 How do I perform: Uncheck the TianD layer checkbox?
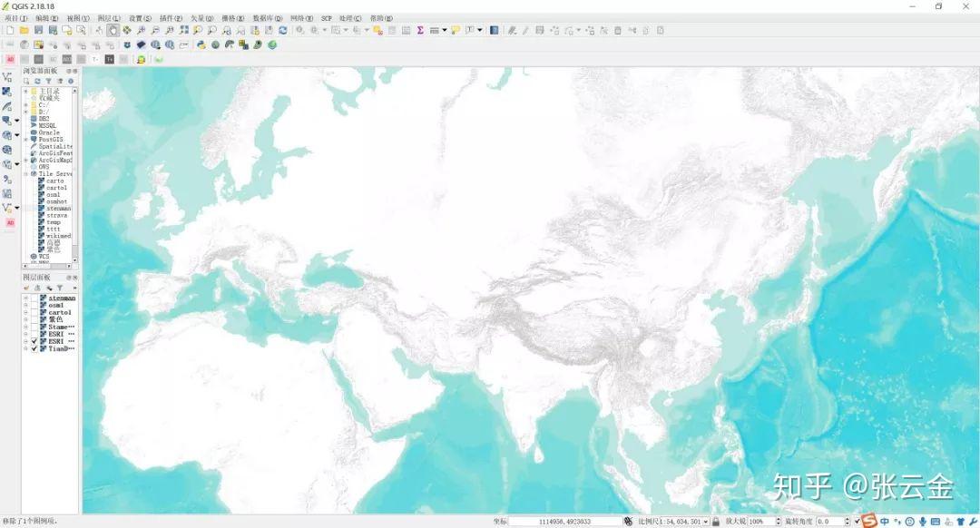[x=35, y=348]
